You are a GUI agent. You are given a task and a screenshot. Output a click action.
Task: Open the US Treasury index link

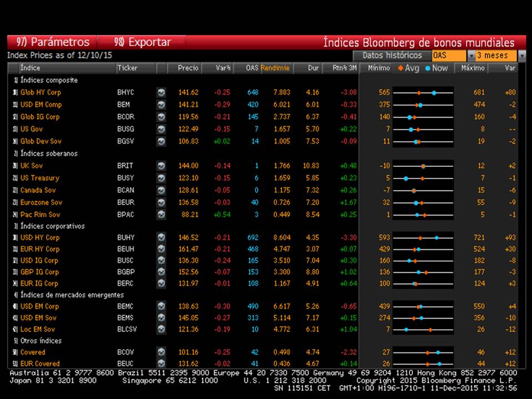[x=40, y=178]
